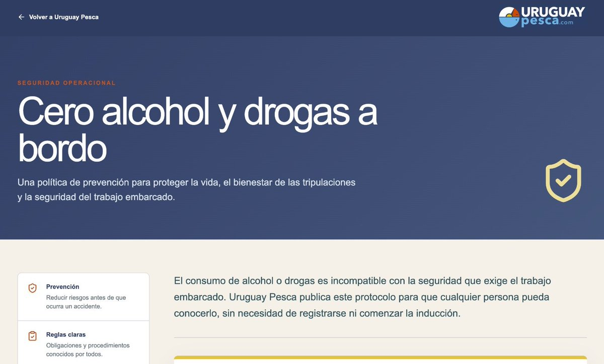Screen dimensions: 604x364
Task: Click text 'Reducir riesgos antes de que'
Action: (86, 298)
